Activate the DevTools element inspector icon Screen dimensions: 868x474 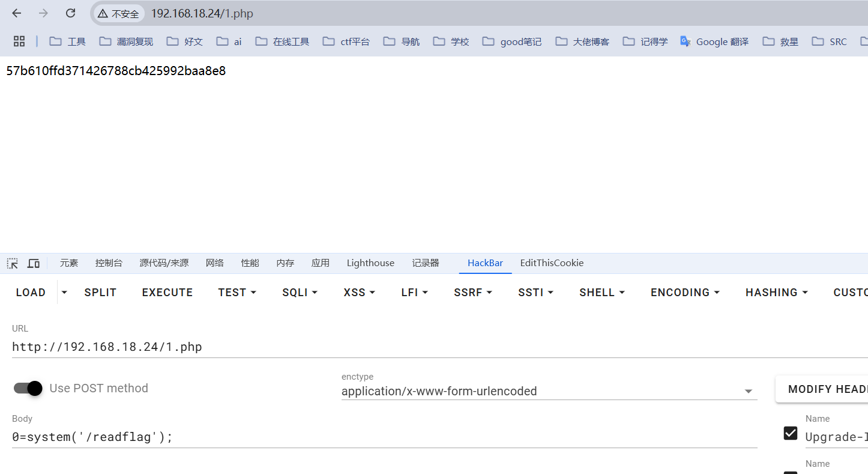[x=13, y=263]
